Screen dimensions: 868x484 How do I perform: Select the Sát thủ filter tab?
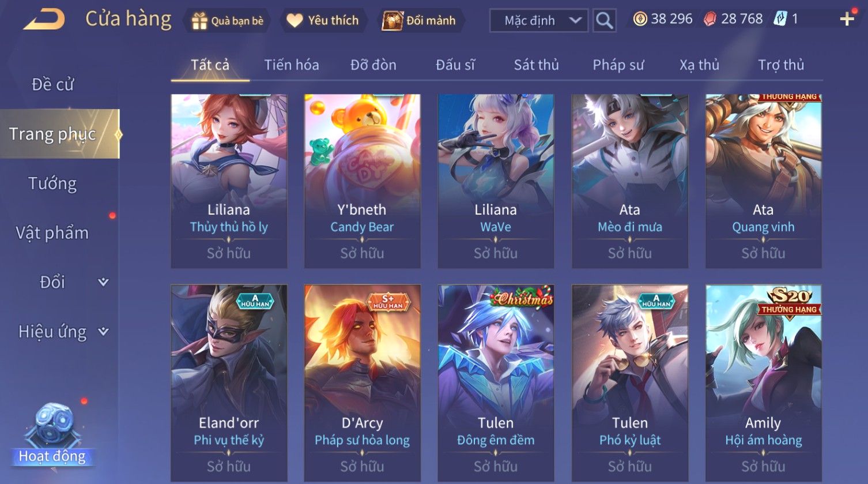coord(536,65)
